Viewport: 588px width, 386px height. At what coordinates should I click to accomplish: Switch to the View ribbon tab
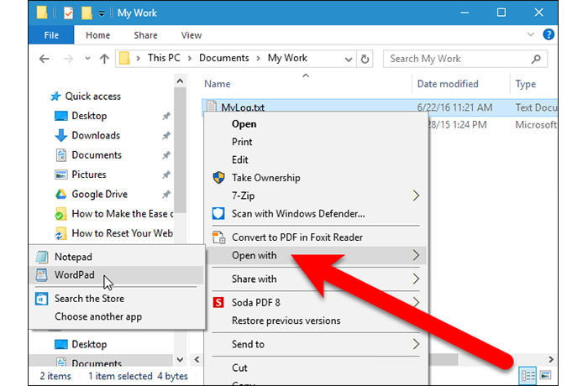191,35
